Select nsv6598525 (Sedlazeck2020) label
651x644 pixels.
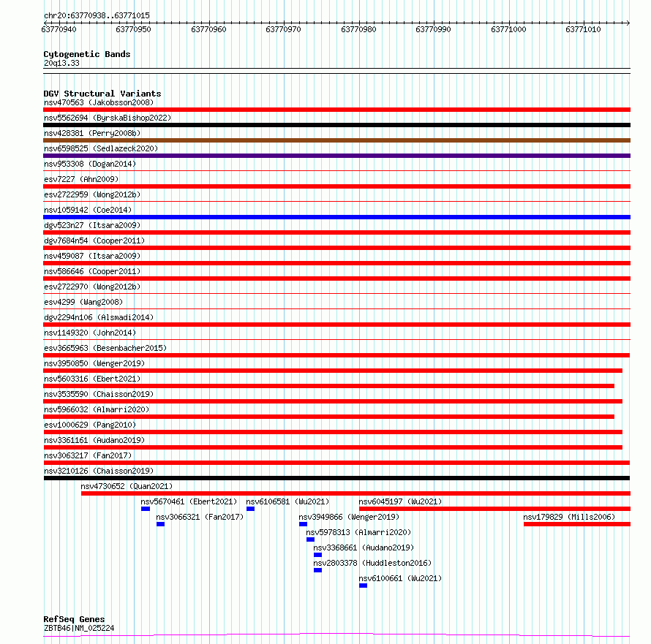pyautogui.click(x=101, y=148)
